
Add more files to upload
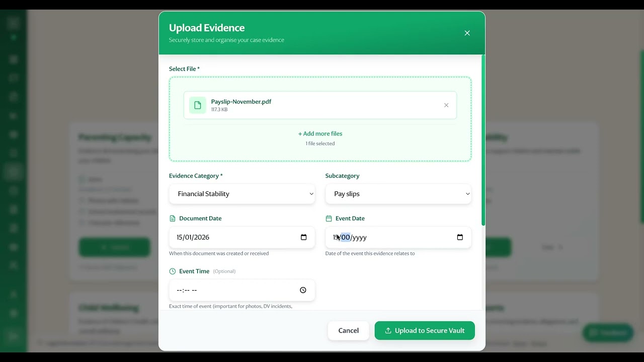pos(320,134)
